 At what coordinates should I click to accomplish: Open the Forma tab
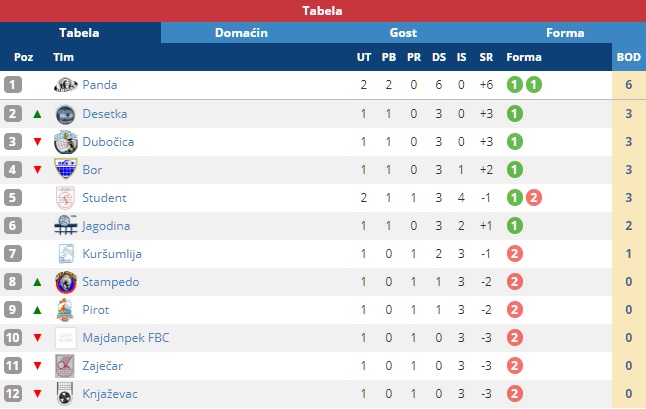[565, 33]
